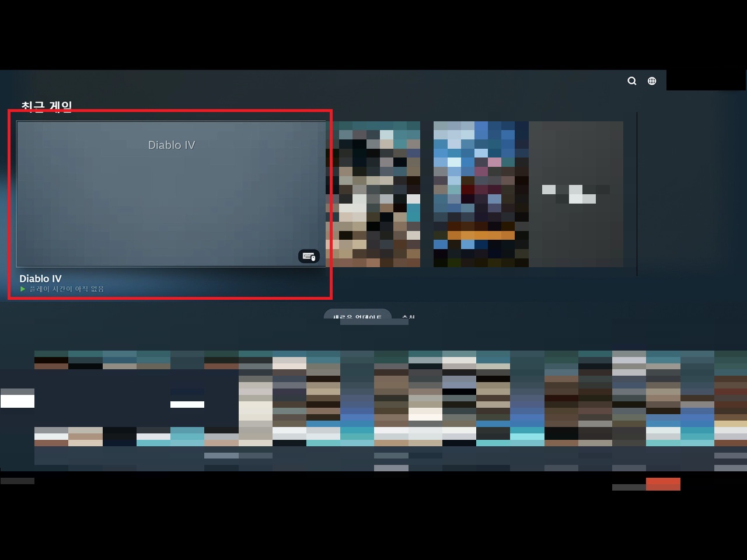Click the keyboard and mouse badge on Diablo IV
The width and height of the screenshot is (747, 560).
(x=309, y=256)
